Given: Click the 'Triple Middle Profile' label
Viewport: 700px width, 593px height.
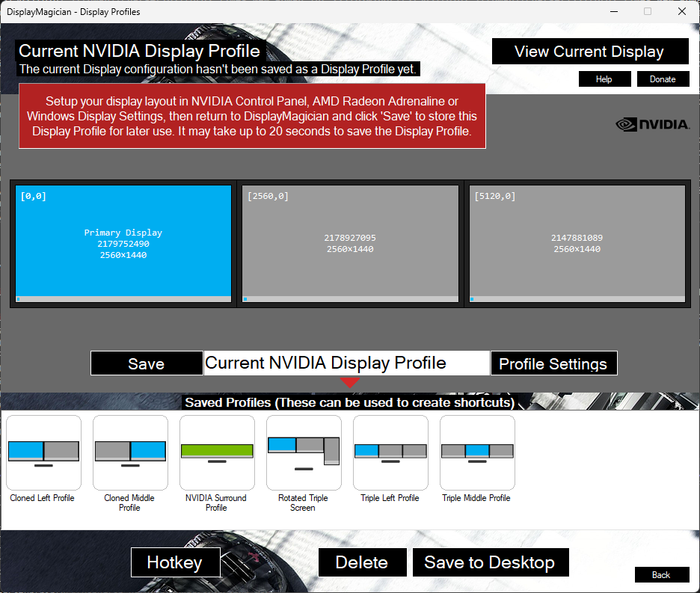Looking at the screenshot, I should click(x=476, y=498).
